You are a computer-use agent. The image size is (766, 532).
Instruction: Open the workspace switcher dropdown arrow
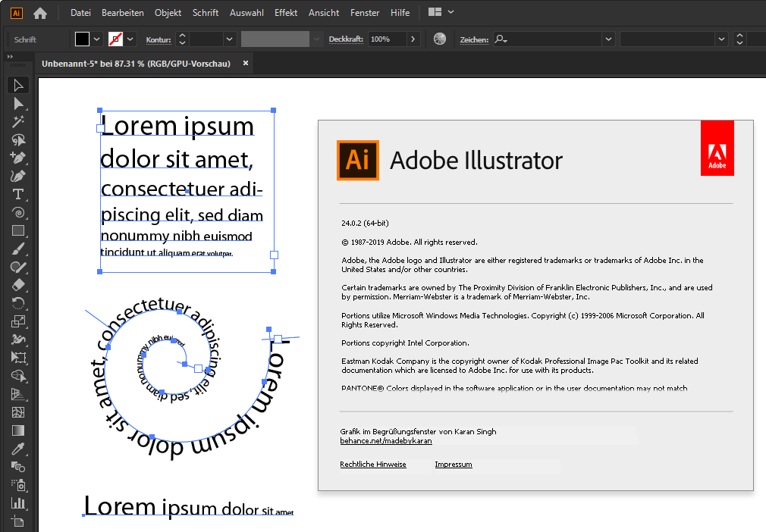[451, 12]
